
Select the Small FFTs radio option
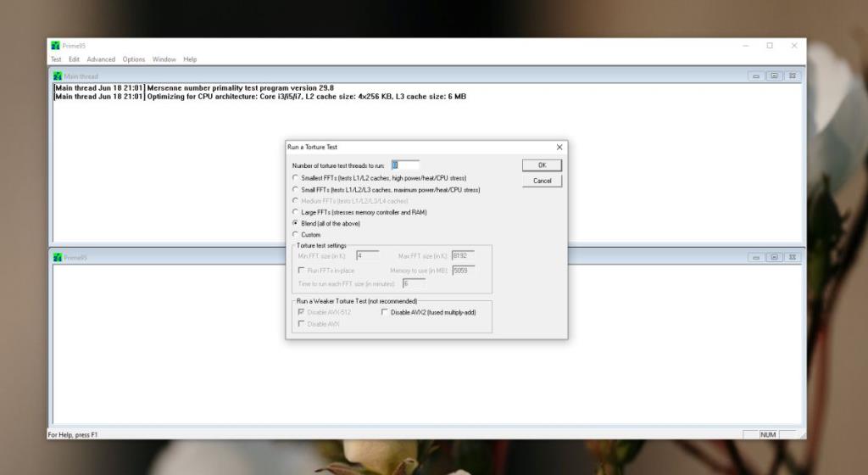(295, 190)
